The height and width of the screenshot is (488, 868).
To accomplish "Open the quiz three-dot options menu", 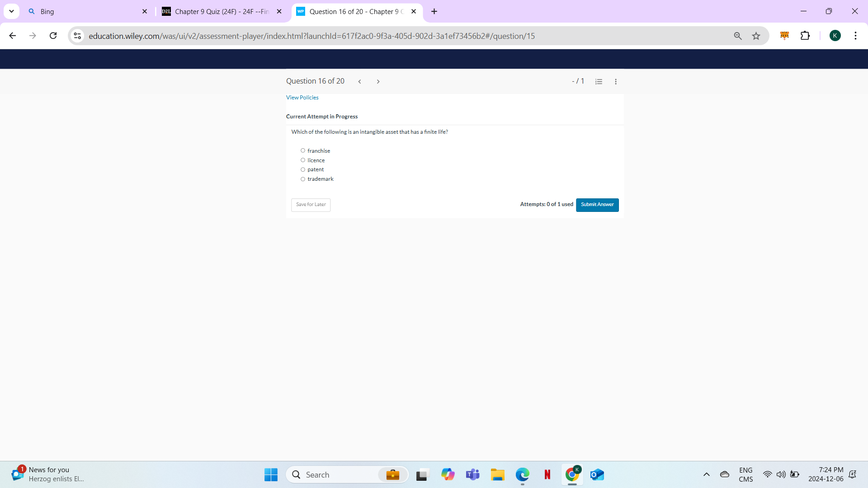I will pos(616,81).
